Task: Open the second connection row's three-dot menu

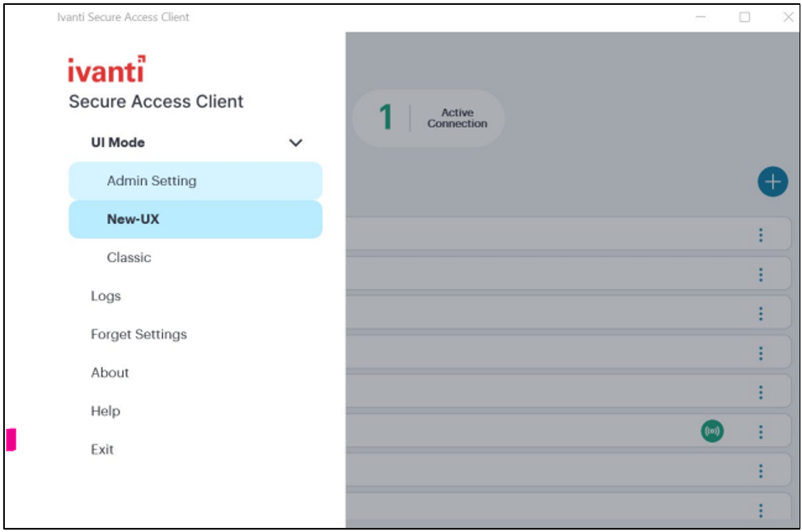Action: pyautogui.click(x=760, y=274)
